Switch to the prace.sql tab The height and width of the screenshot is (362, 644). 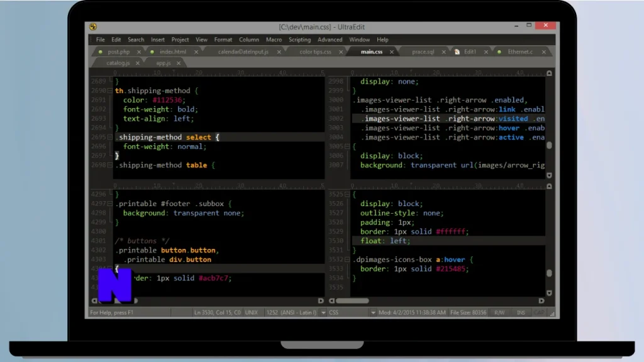tap(423, 52)
